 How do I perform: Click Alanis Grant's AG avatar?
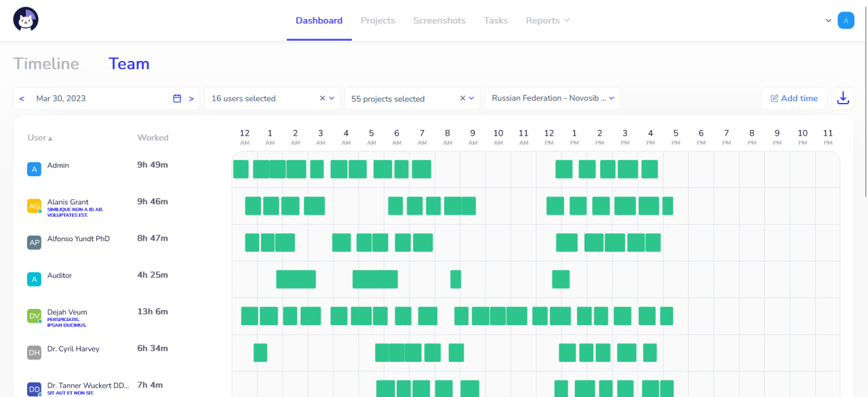34,206
